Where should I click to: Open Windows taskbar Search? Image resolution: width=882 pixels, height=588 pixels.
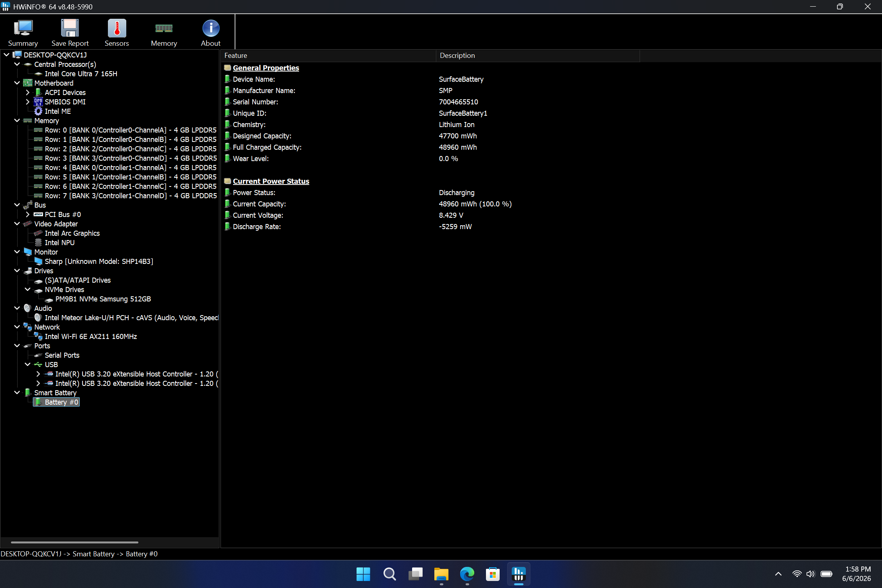click(x=389, y=574)
